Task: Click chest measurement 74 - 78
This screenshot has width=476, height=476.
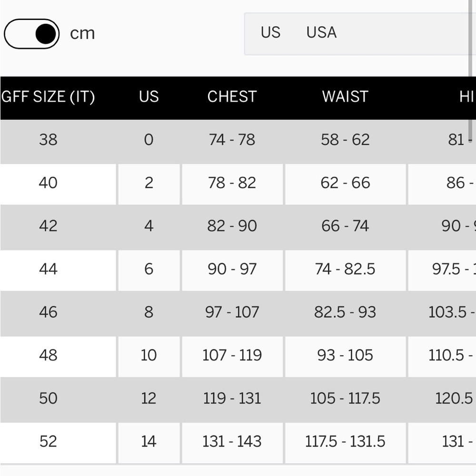Action: [x=232, y=140]
